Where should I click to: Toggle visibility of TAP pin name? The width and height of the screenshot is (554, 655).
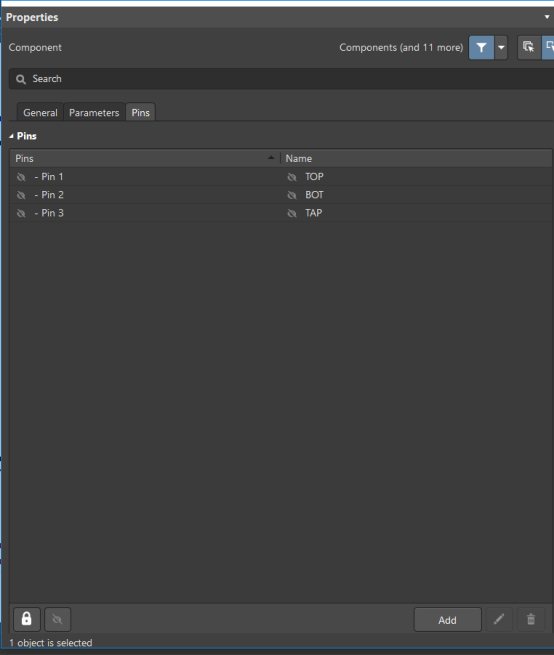(x=292, y=213)
